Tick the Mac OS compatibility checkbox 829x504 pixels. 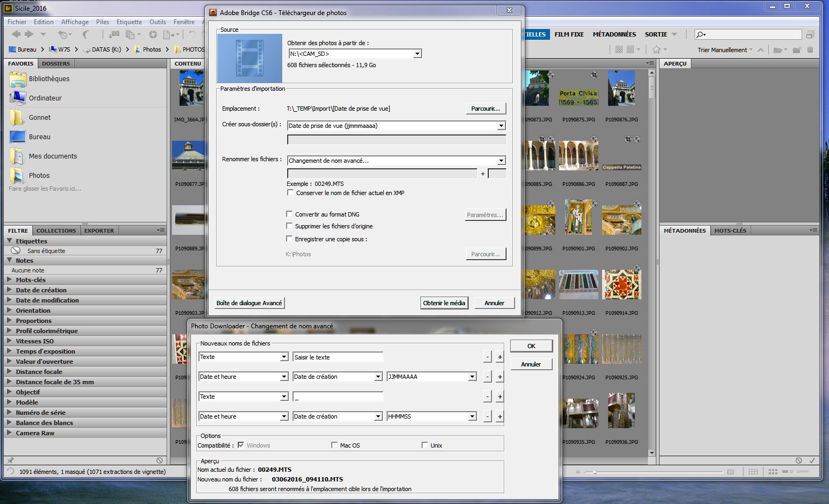pos(335,445)
